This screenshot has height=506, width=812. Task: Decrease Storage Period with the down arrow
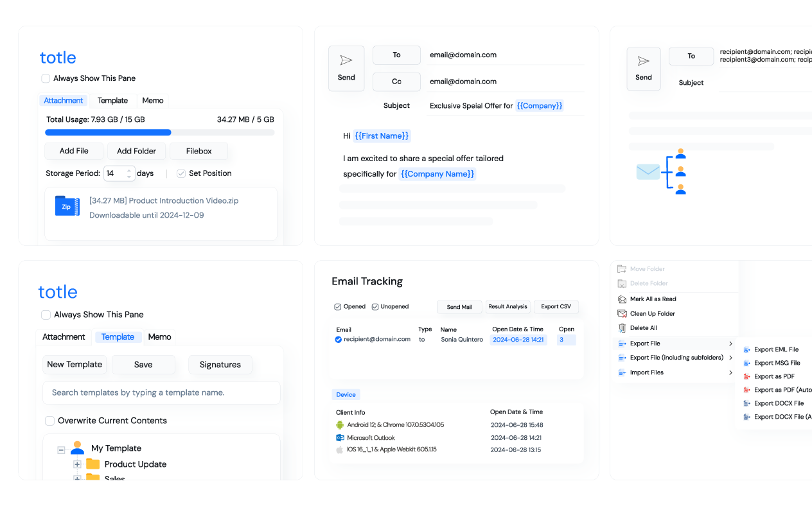pos(130,177)
